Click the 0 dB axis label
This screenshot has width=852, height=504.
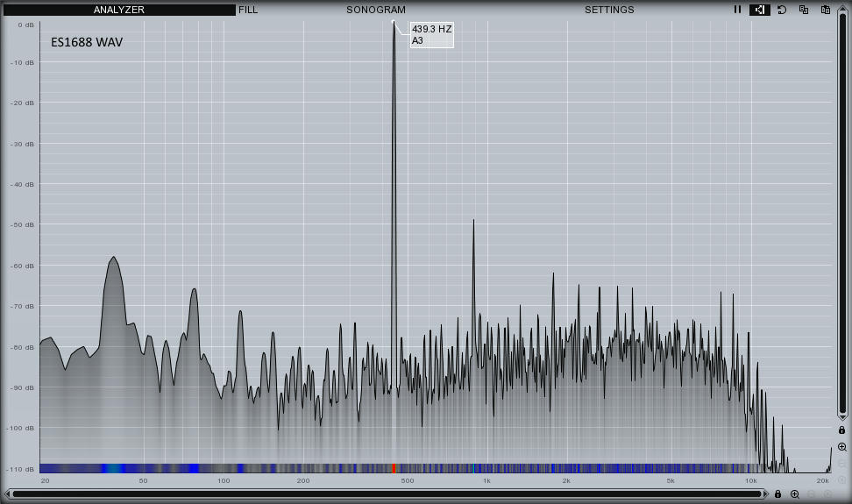[25, 25]
